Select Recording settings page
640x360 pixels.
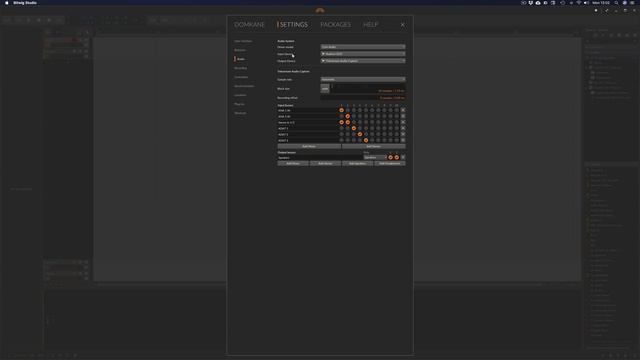tap(240, 68)
